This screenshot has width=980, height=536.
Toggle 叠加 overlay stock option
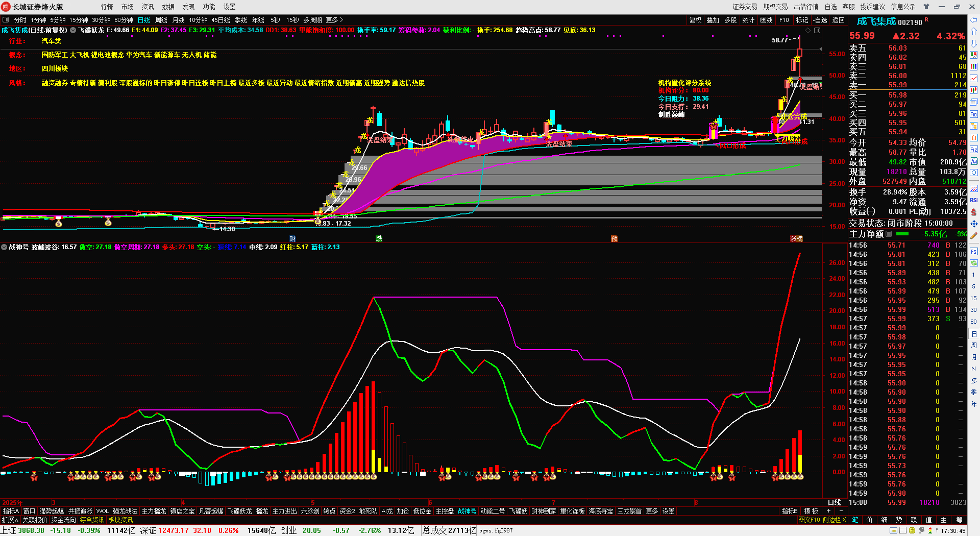click(x=713, y=20)
